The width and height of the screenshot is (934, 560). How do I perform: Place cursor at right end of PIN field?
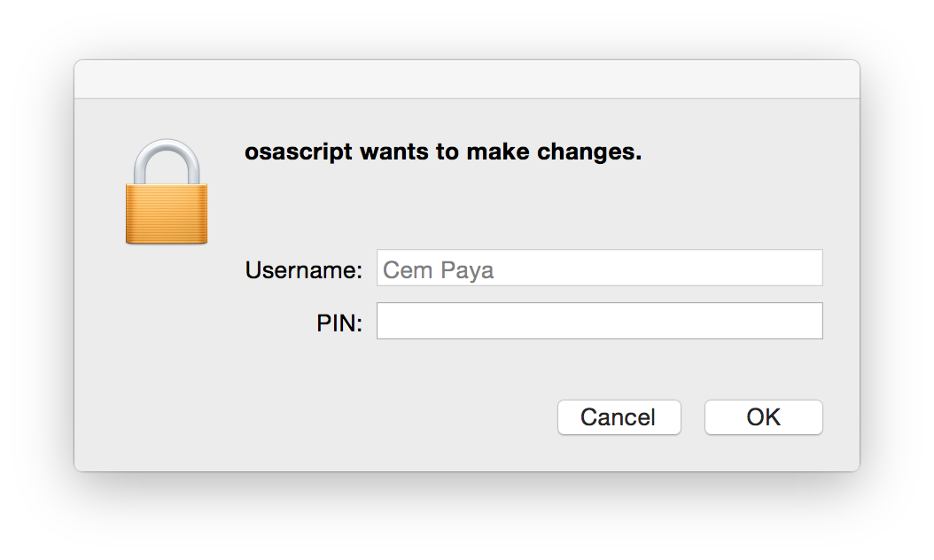coord(813,321)
